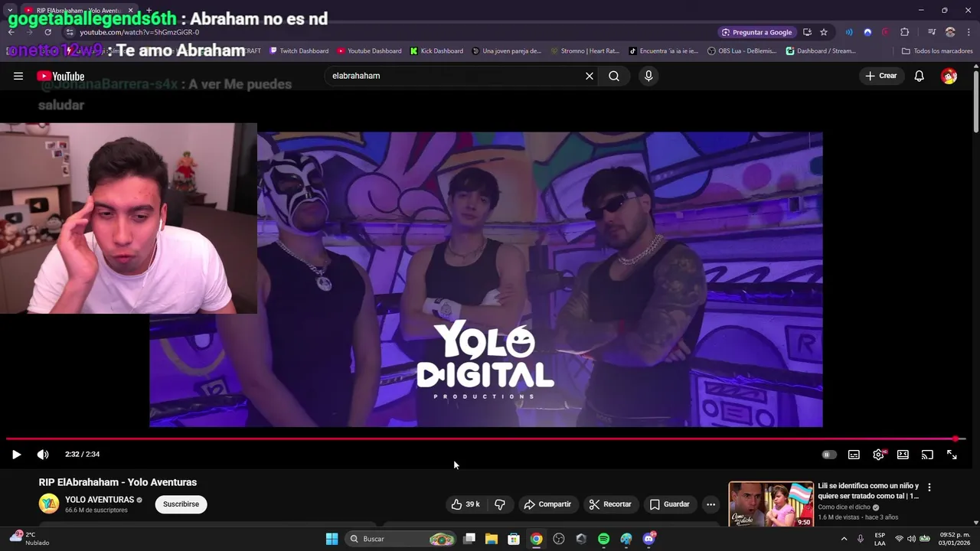The height and width of the screenshot is (551, 980).
Task: Open Spotify from taskbar
Action: pyautogui.click(x=603, y=539)
